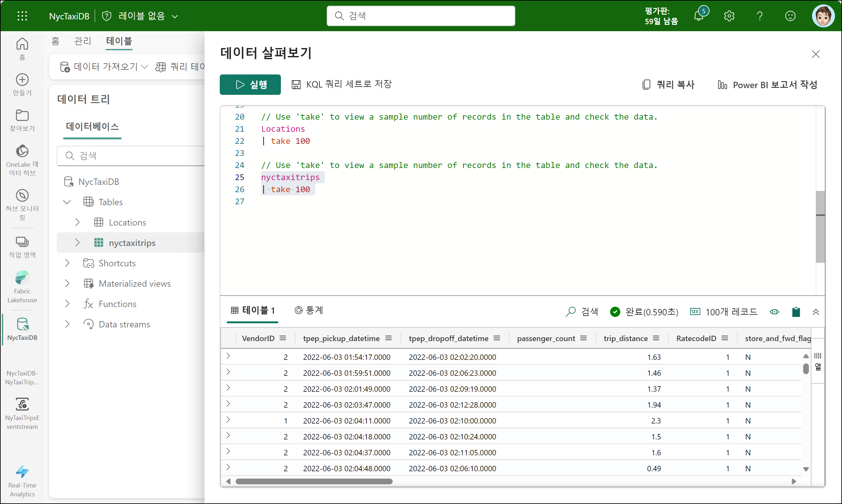Collapse the Tables tree node
The width and height of the screenshot is (842, 504).
67,202
